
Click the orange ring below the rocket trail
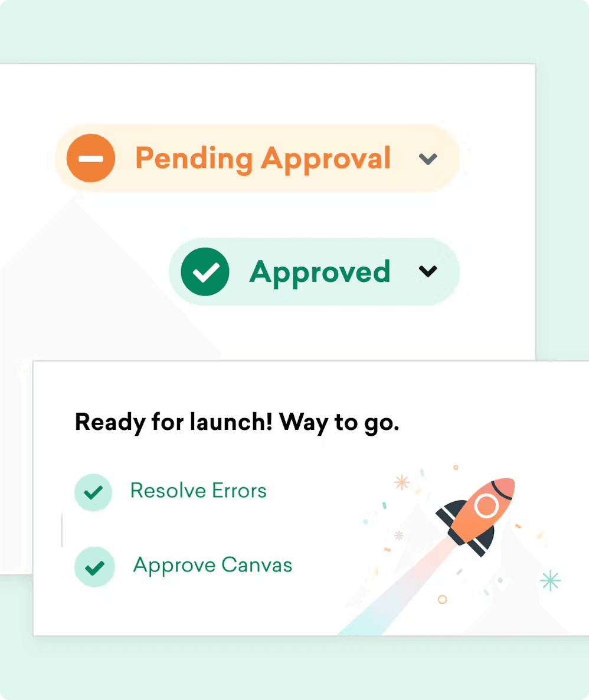pyautogui.click(x=443, y=599)
